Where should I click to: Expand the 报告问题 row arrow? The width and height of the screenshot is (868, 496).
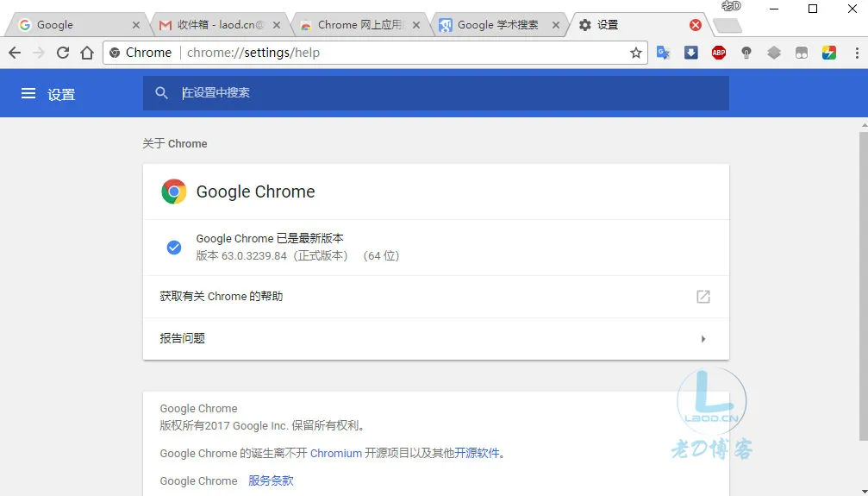click(x=703, y=339)
